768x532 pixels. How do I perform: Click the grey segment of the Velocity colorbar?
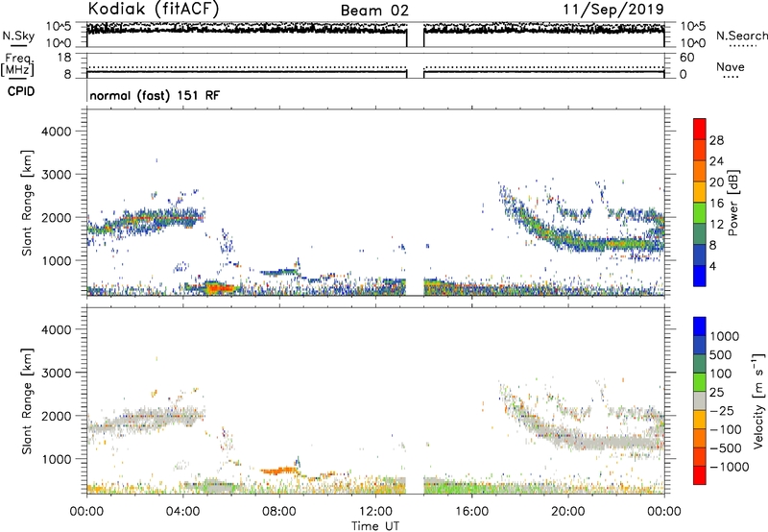click(700, 401)
